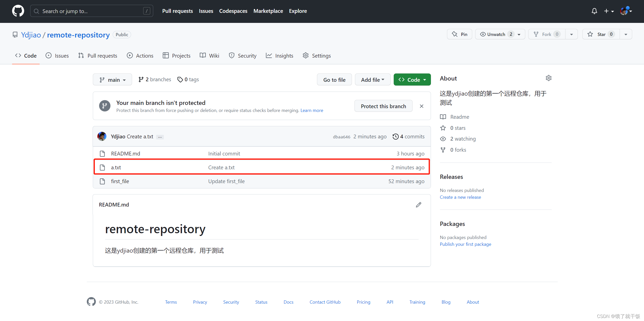The width and height of the screenshot is (644, 321).
Task: Open the a.txt file
Action: [x=116, y=168]
